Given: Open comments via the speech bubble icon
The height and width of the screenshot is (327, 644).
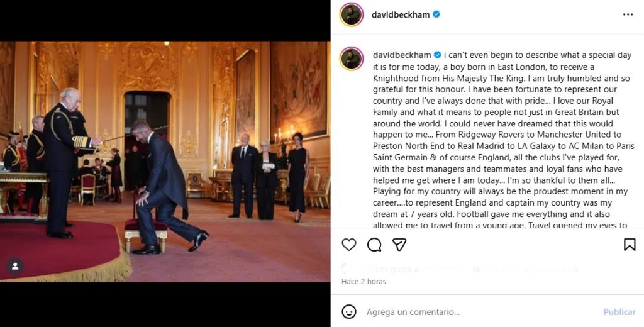Looking at the screenshot, I should pyautogui.click(x=374, y=245).
